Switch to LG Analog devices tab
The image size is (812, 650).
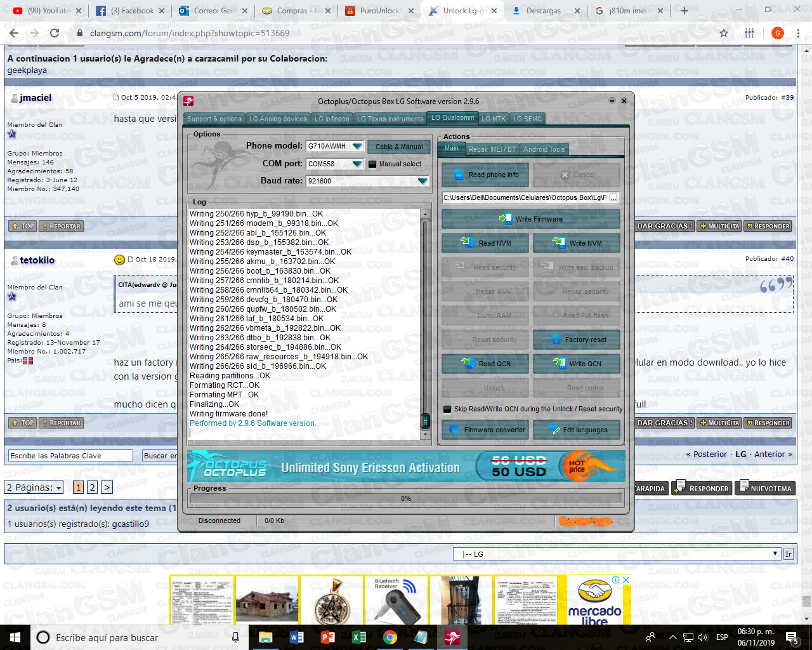coord(278,119)
